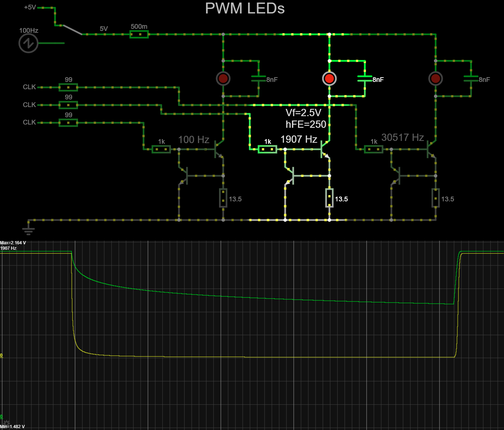Click the leftmost red LED

click(223, 78)
